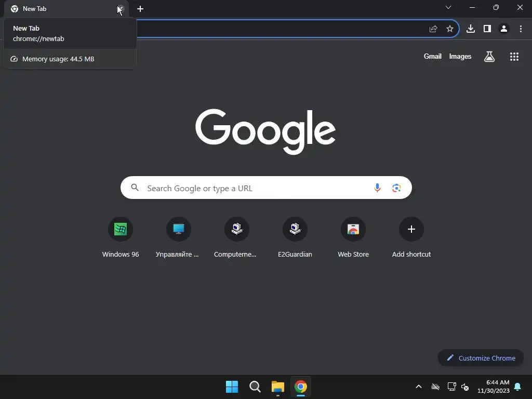Click muted volume tray icon
Screen dimensions: 532x399
(x=465, y=387)
